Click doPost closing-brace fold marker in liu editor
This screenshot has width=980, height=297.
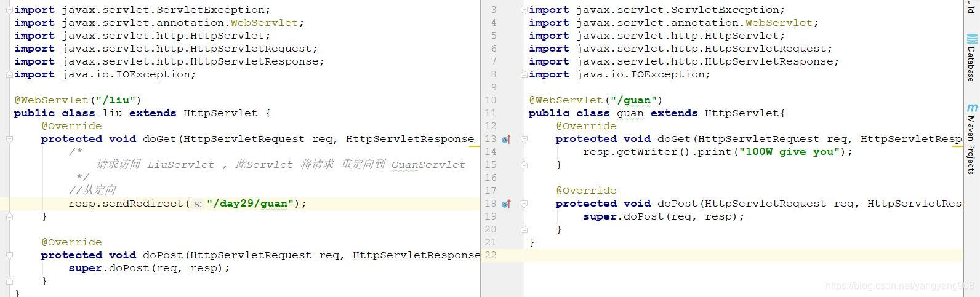pos(9,281)
